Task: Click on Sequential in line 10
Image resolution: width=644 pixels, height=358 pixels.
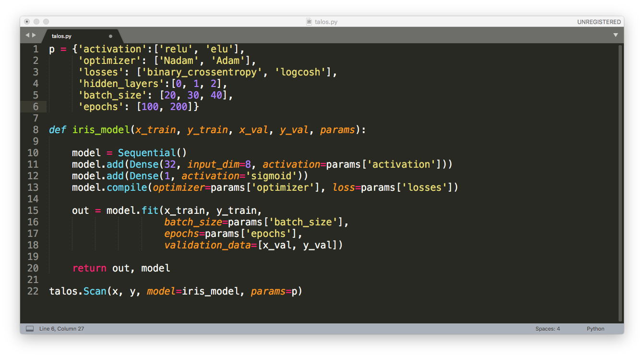Action: [x=147, y=153]
